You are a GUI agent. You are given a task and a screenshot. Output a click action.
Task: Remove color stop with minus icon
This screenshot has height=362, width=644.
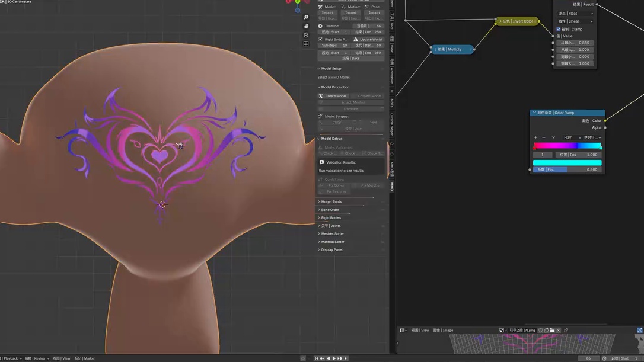544,137
